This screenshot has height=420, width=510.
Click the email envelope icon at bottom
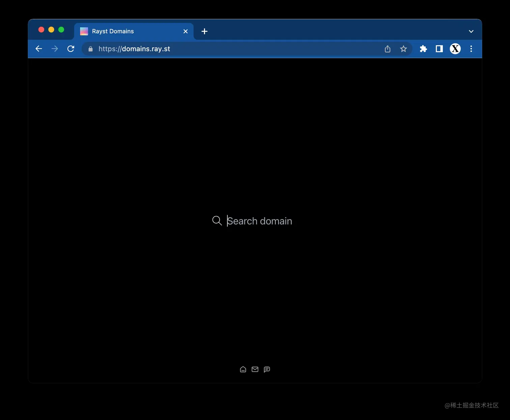[x=255, y=369]
